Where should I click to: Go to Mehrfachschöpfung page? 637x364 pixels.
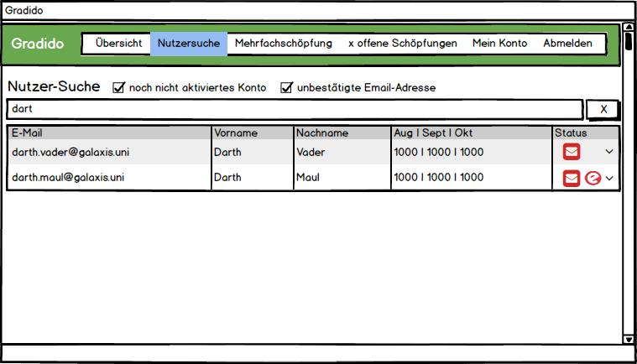point(283,44)
